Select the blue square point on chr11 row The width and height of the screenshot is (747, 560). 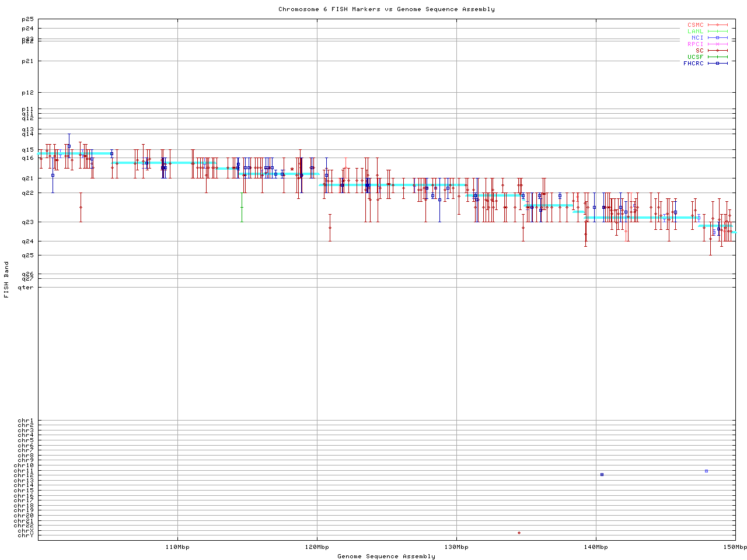[x=706, y=471]
